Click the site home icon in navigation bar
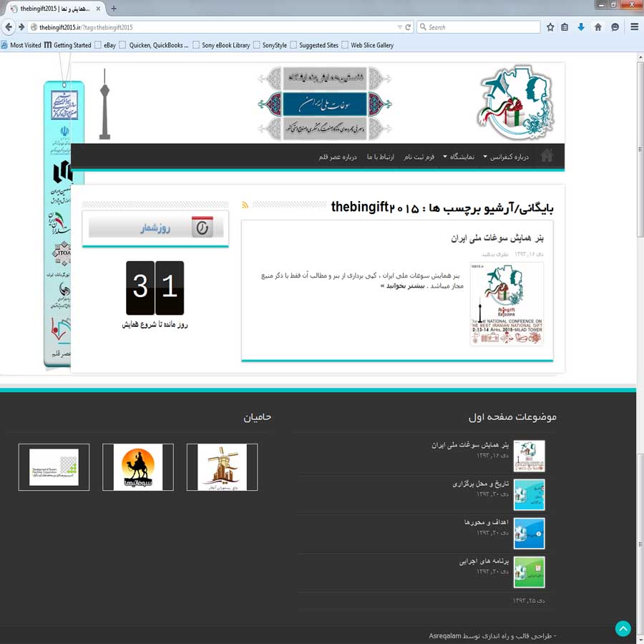Screen dimensions: 644x644 547,156
